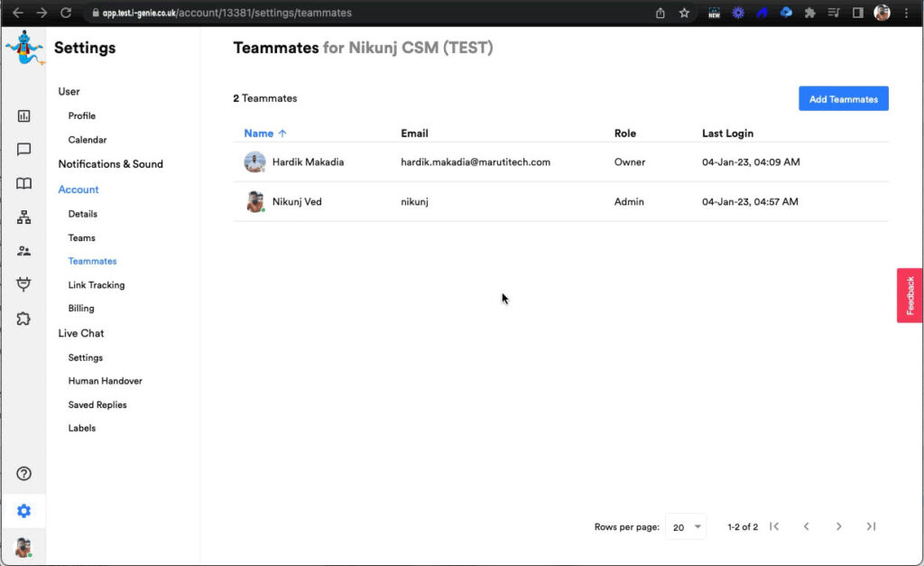924x566 pixels.
Task: Open Link Tracking settings
Action: click(x=97, y=285)
